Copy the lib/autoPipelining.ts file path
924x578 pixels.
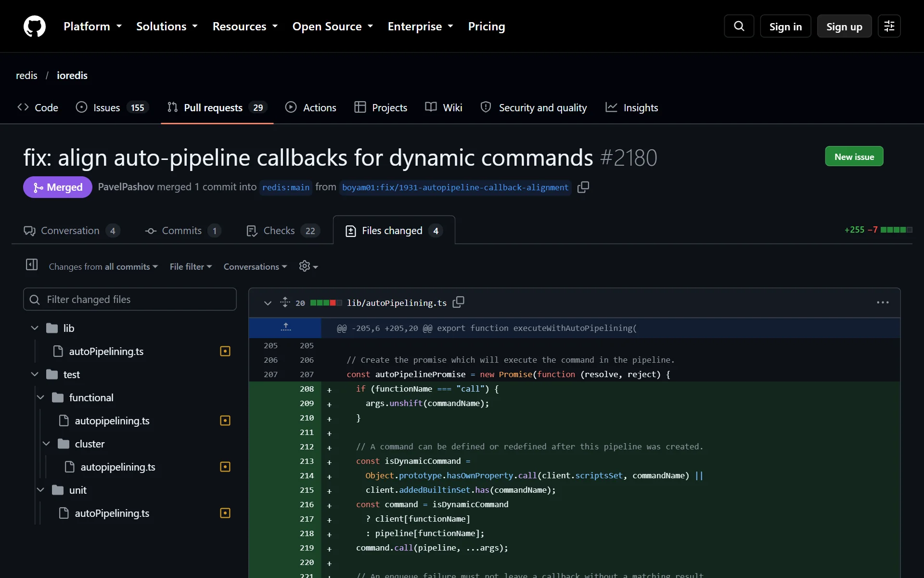(459, 302)
